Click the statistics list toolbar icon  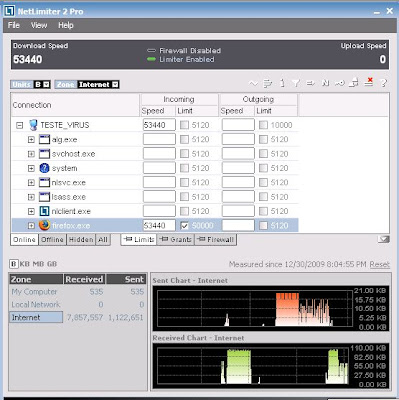click(x=267, y=83)
